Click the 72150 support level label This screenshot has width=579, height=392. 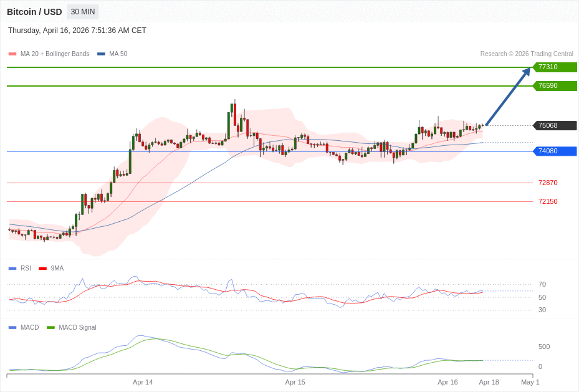pos(548,201)
